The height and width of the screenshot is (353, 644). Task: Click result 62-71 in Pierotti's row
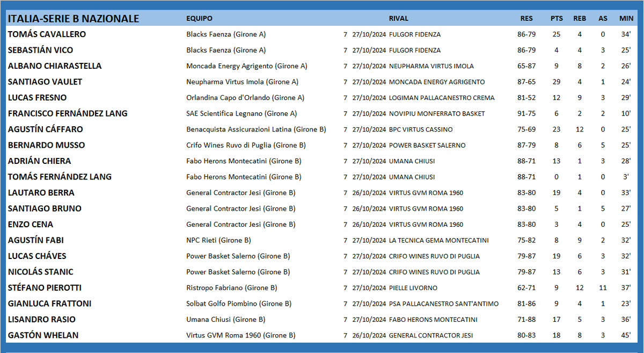pos(526,288)
